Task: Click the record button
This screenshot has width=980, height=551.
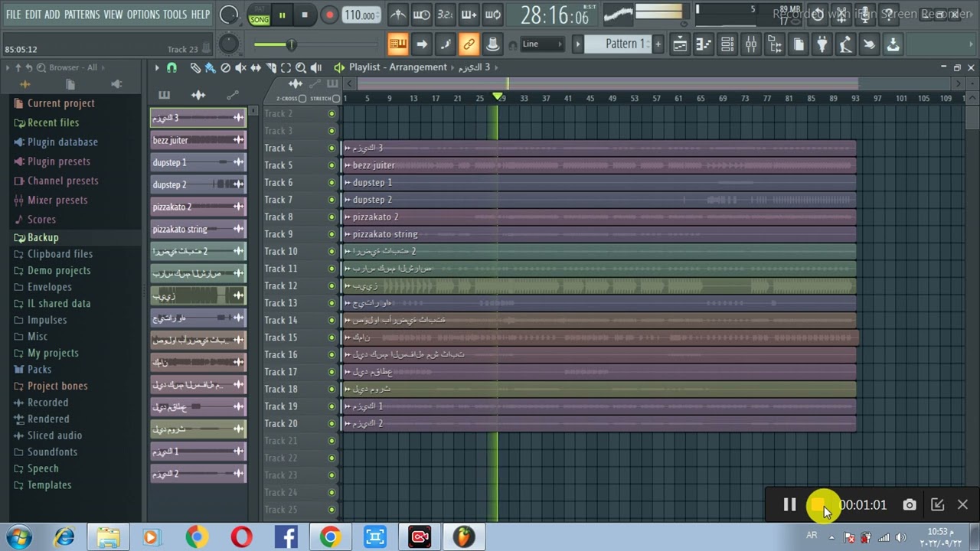Action: (x=329, y=15)
